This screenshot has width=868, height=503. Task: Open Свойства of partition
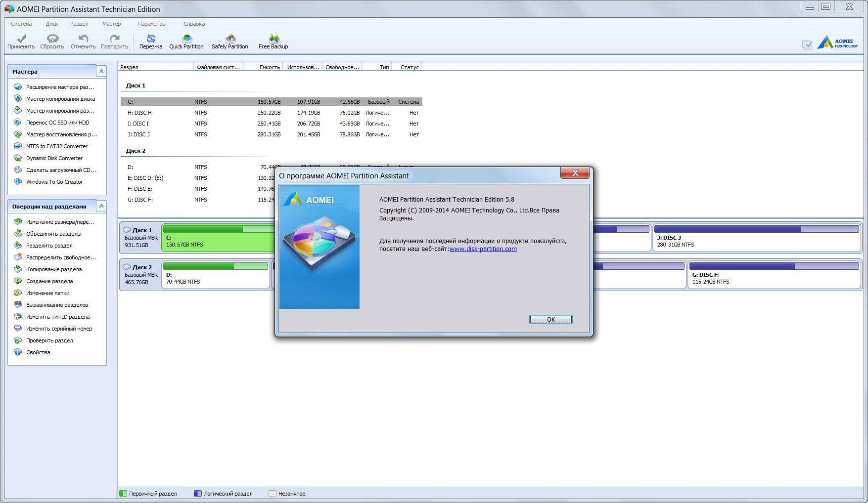(32, 352)
